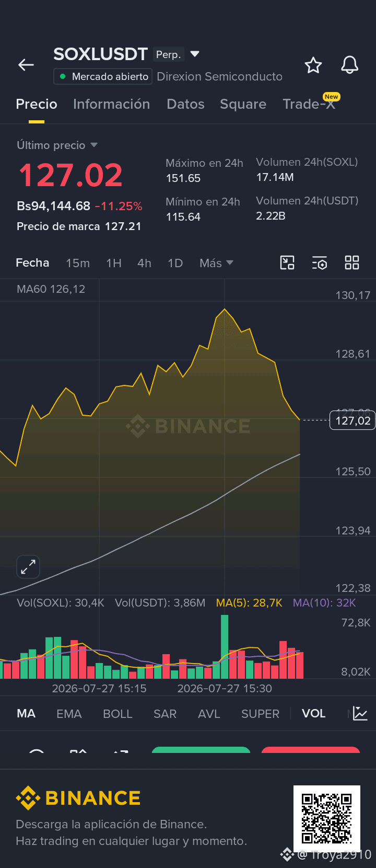Tap the Volumen 24h(SOXL) 17.14M value
This screenshot has height=868, width=376.
point(275,177)
